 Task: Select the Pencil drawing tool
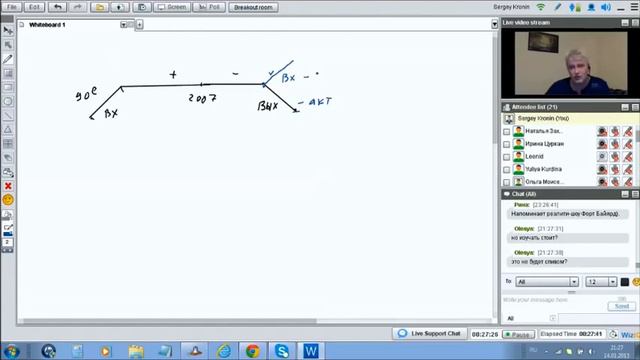coord(8,59)
